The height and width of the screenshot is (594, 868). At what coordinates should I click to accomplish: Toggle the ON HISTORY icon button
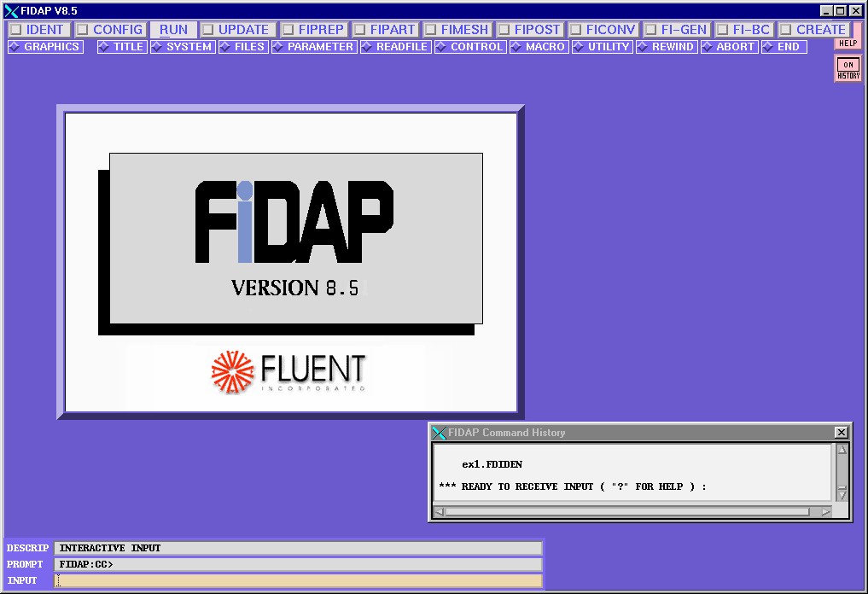(848, 69)
